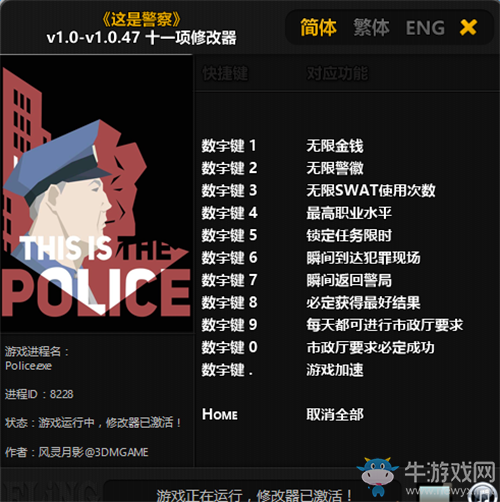Enable 瞬间到达犯罪现场 option

(x=363, y=258)
